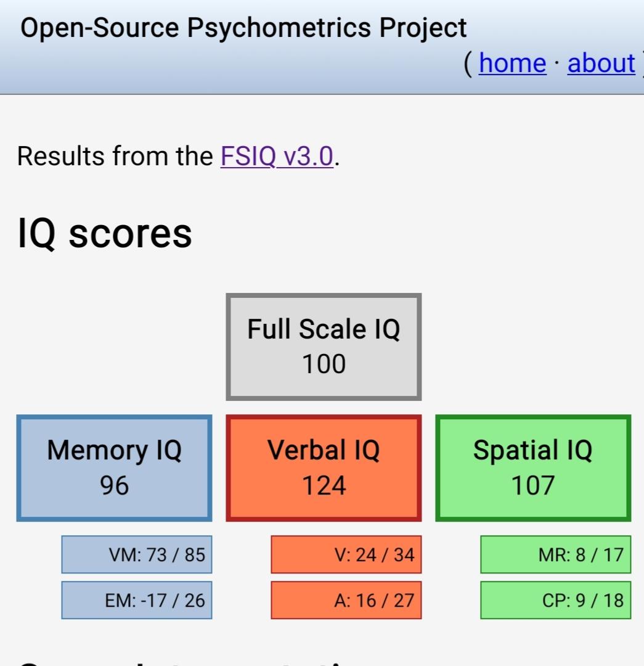This screenshot has height=666, width=644.
Task: Click the Open-Source Psychometrics Project title
Action: [x=243, y=28]
